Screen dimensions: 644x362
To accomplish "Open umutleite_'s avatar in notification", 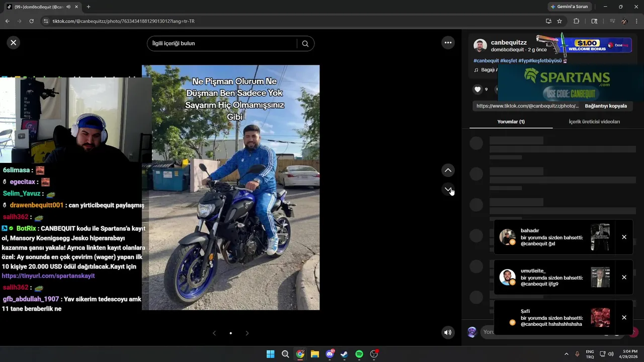I will pos(507,277).
